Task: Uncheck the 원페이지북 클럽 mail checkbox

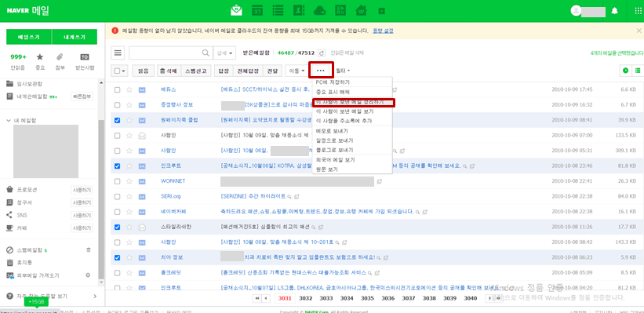Action: click(118, 120)
